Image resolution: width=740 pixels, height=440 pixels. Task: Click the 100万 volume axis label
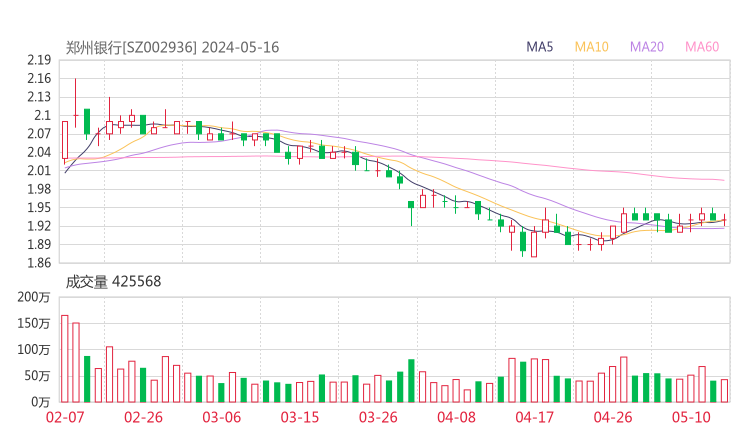[x=34, y=350]
